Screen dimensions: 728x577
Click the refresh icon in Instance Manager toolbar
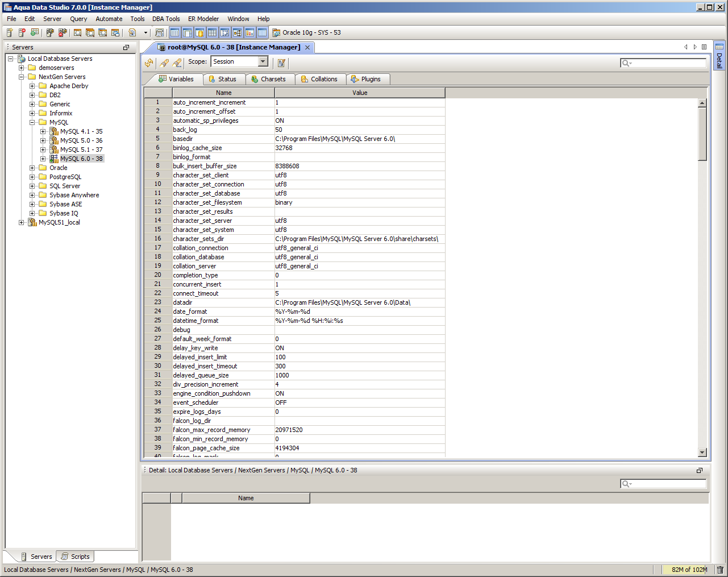click(x=149, y=63)
